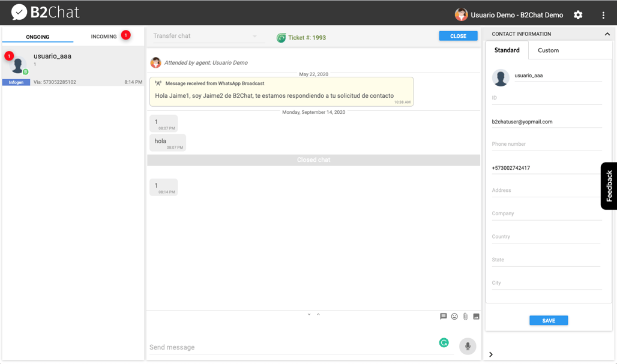
Task: Open the Grammarly icon near the message field
Action: (444, 342)
